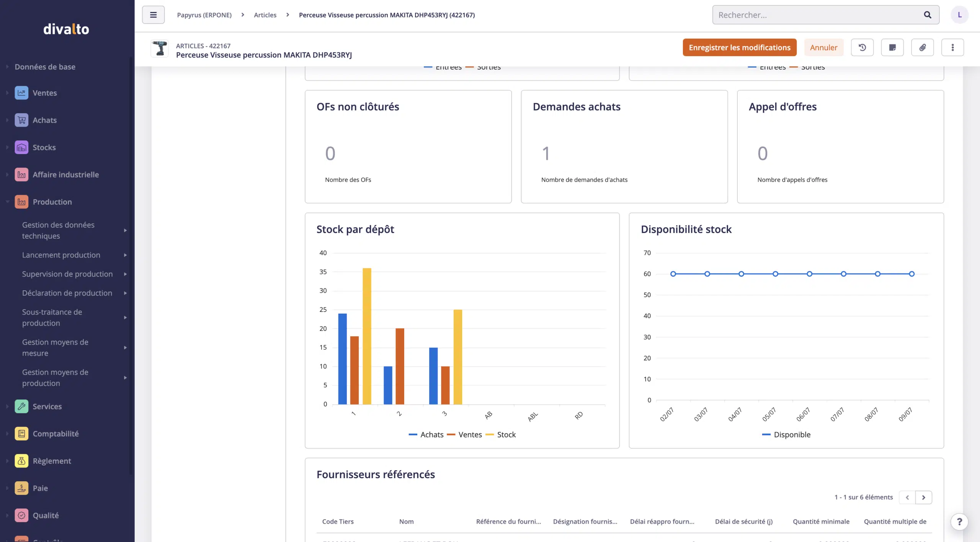Open the three-dot more options menu
The height and width of the screenshot is (542, 980).
click(952, 47)
